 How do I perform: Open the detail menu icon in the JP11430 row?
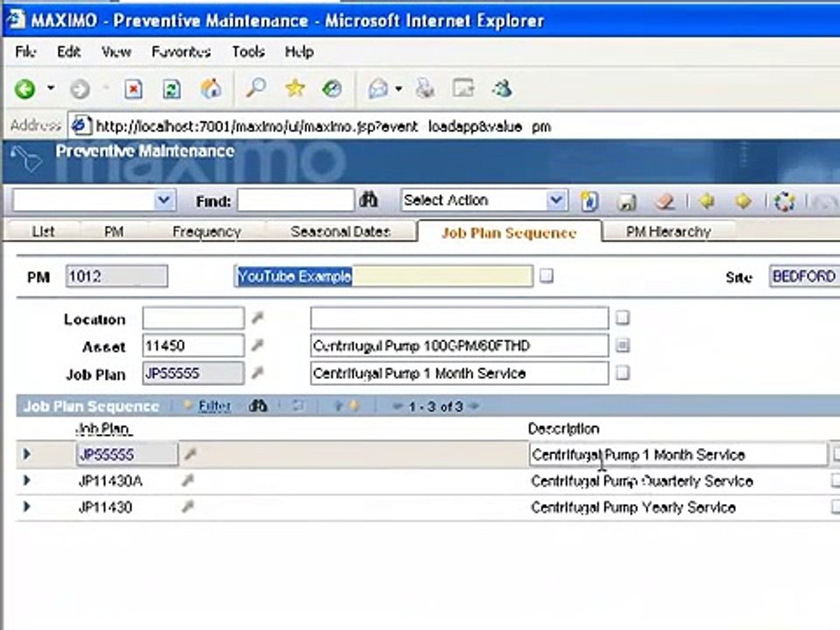[187, 507]
